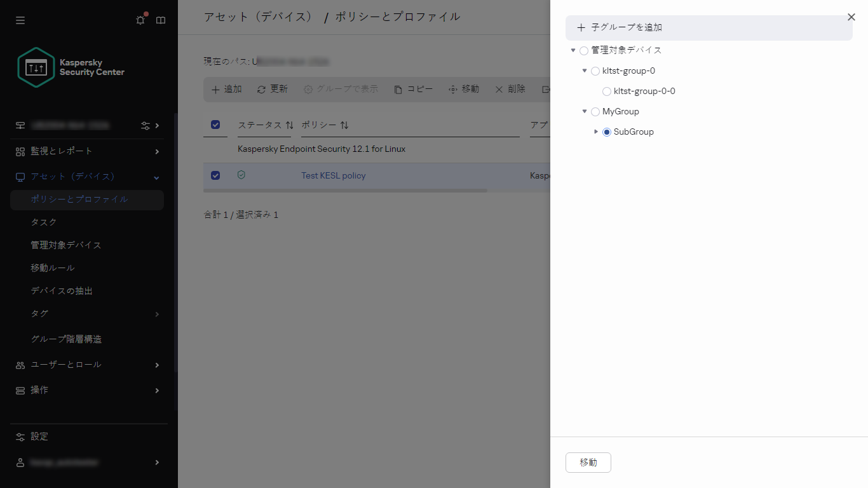The image size is (868, 488).
Task: Select the MyGroup radio button
Action: tap(595, 111)
